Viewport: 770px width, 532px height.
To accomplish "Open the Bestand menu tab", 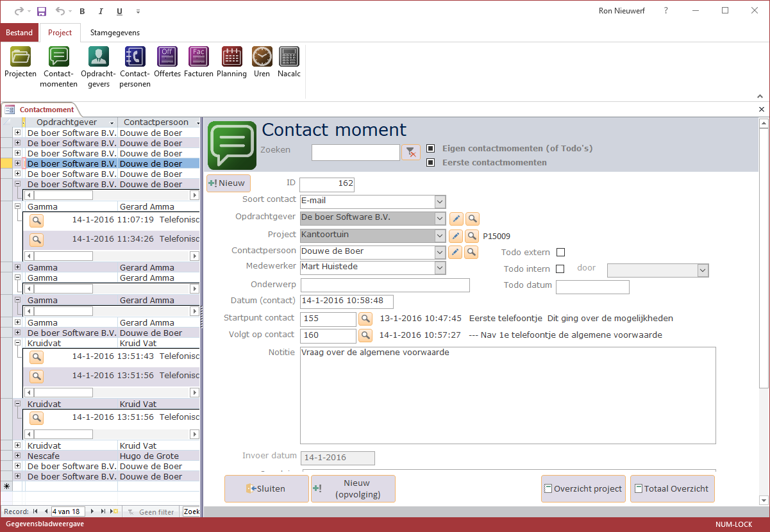I will pos(19,33).
